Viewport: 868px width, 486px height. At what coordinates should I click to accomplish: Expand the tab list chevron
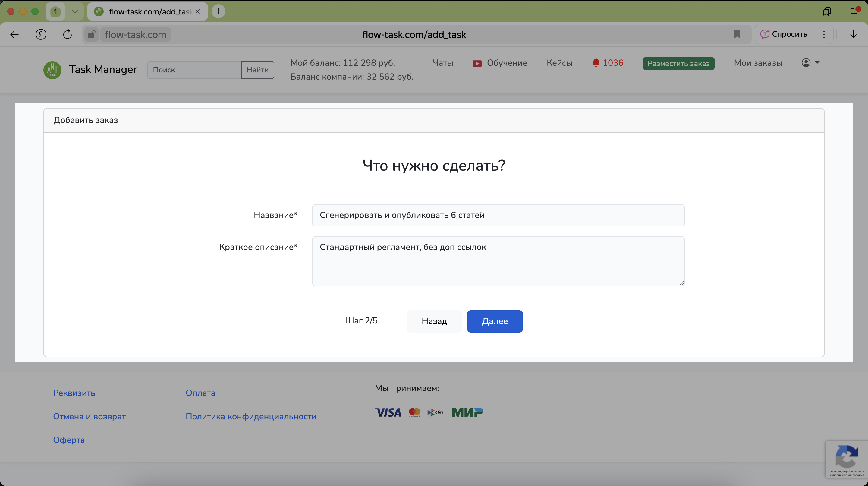75,11
